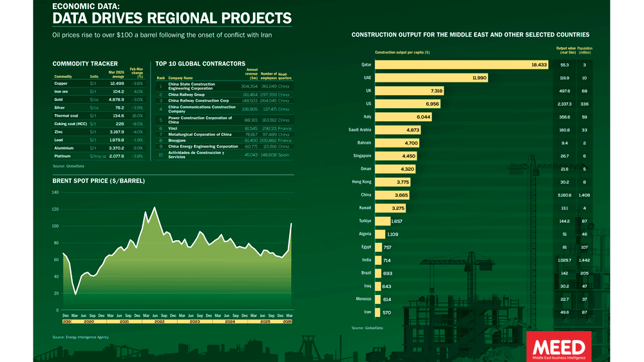Click the Data Drives Regional Projects headline
The height and width of the screenshot is (362, 644).
pyautogui.click(x=171, y=17)
